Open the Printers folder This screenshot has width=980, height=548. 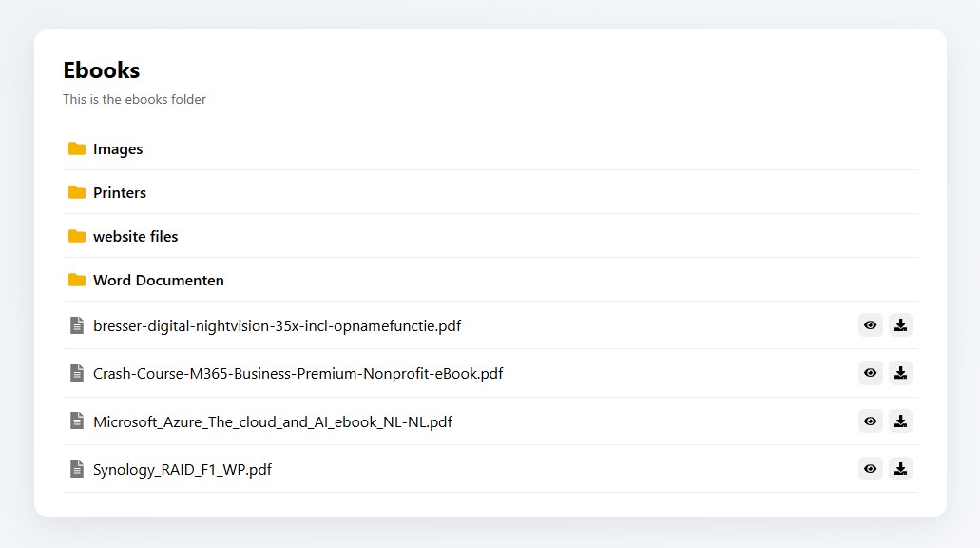point(120,193)
